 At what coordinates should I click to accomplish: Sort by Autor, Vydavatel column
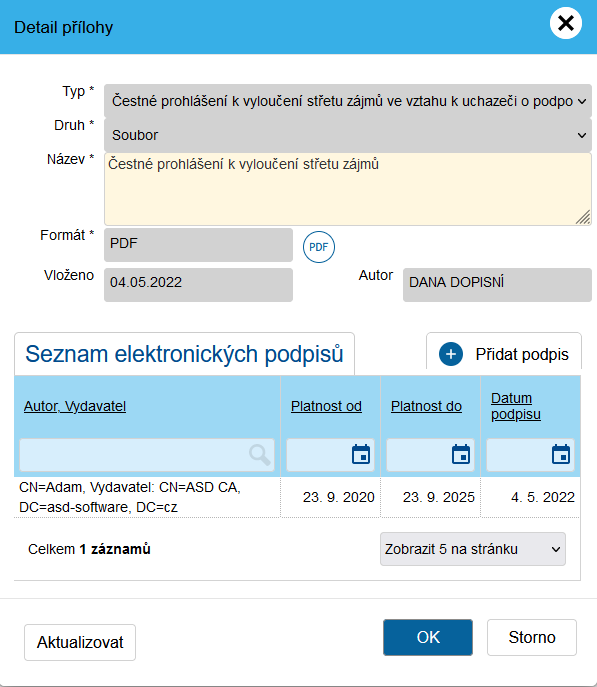75,406
